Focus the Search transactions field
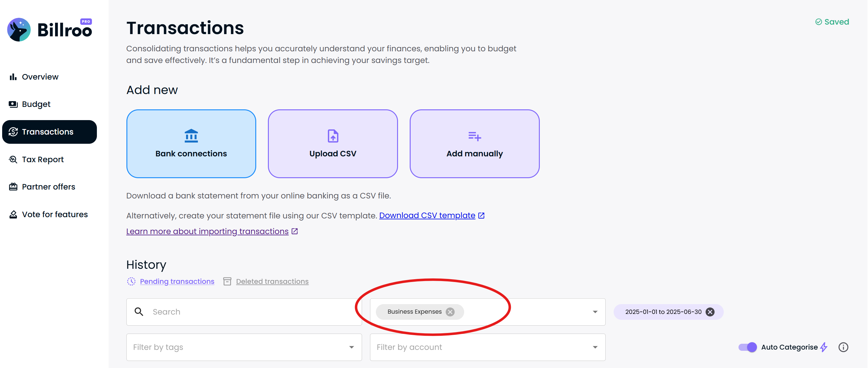 pyautogui.click(x=244, y=312)
